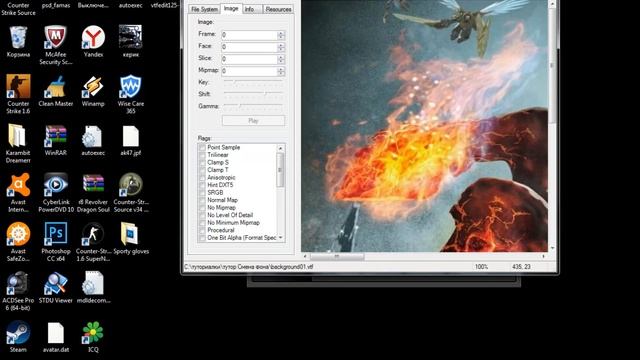Select r8 Revolver Dragon Soul archive
Viewport: 640px width, 360px height.
coord(93,193)
